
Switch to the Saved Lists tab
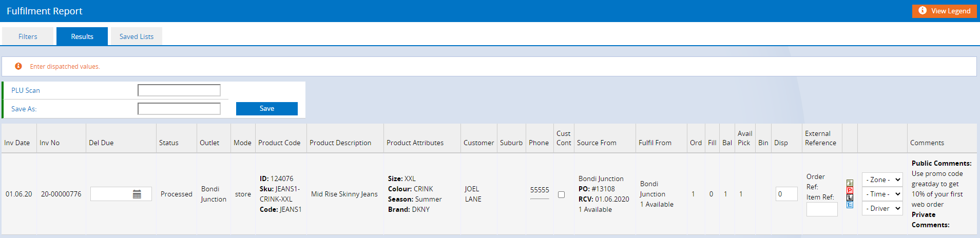137,36
